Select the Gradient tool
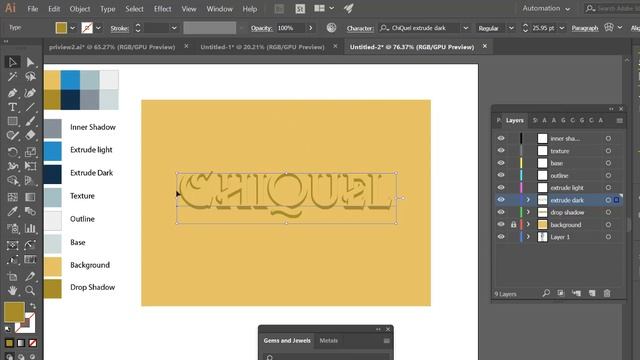 (x=30, y=197)
